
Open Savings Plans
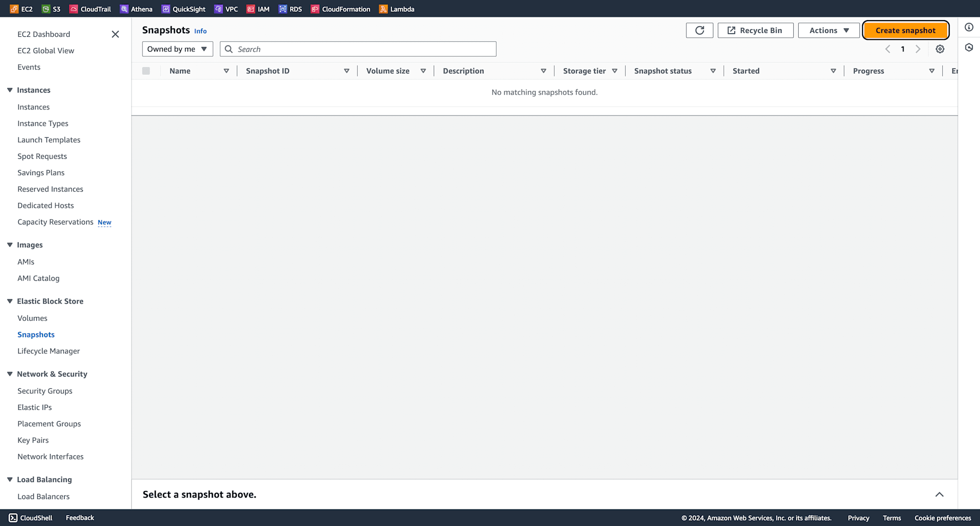click(41, 173)
